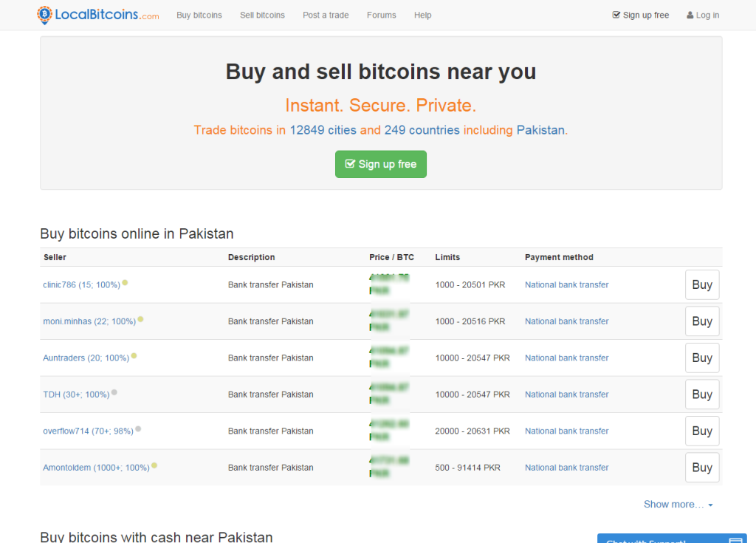Click Buy button for TDH
756x543 pixels.
point(702,395)
